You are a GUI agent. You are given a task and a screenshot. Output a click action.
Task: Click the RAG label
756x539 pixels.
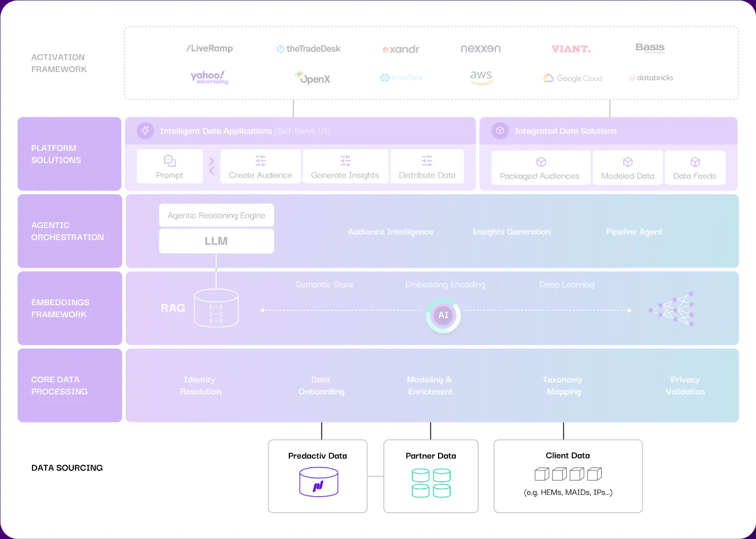[x=173, y=308]
